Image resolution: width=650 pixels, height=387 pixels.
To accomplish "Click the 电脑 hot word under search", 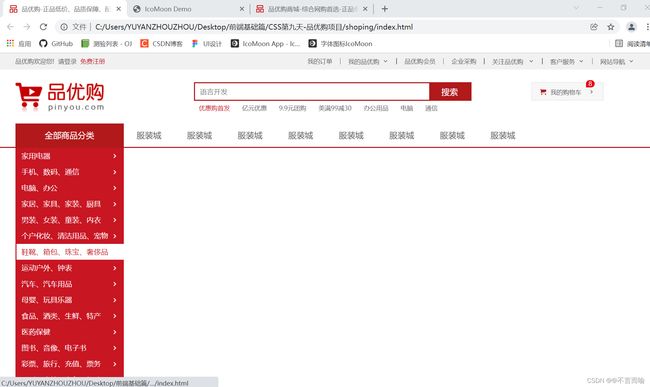I will tap(407, 108).
